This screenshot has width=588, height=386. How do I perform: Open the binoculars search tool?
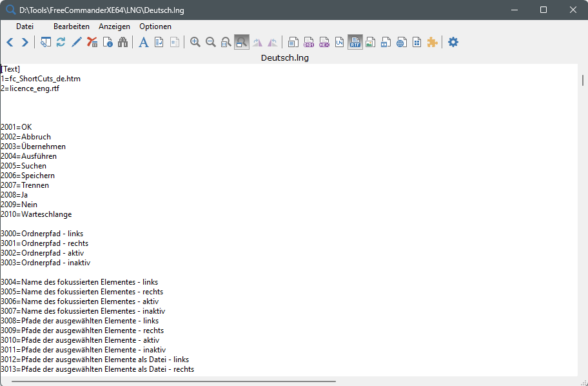point(123,43)
